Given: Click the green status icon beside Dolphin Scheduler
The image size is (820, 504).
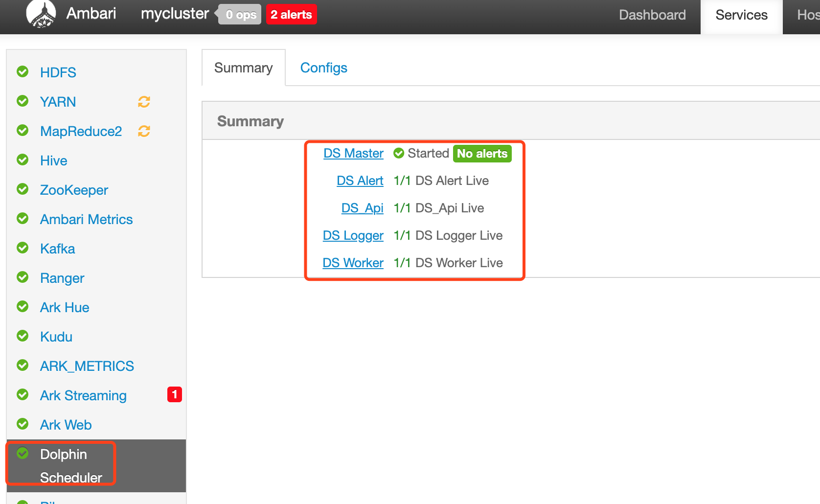Looking at the screenshot, I should coord(23,453).
